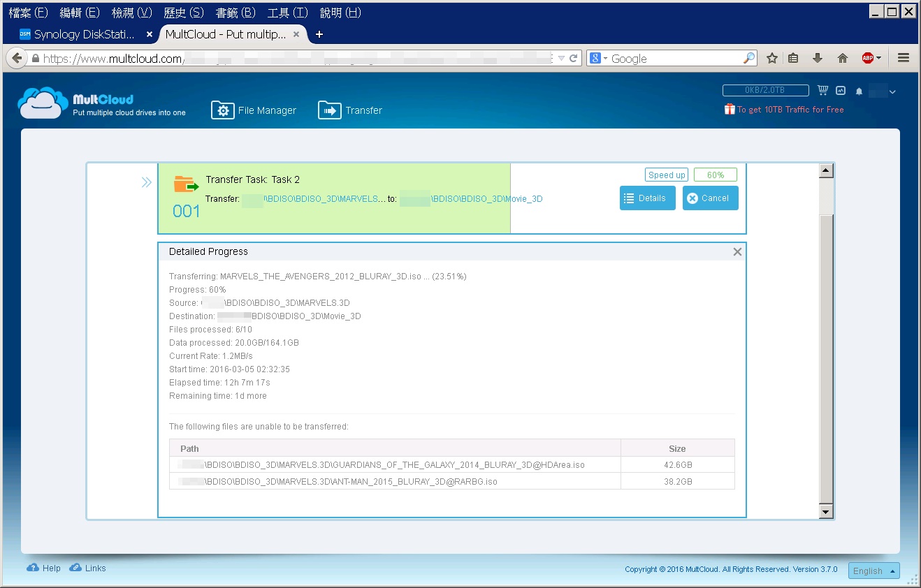Viewport: 921px width, 588px height.
Task: Reload the page with the refresh icon
Action: [x=574, y=59]
